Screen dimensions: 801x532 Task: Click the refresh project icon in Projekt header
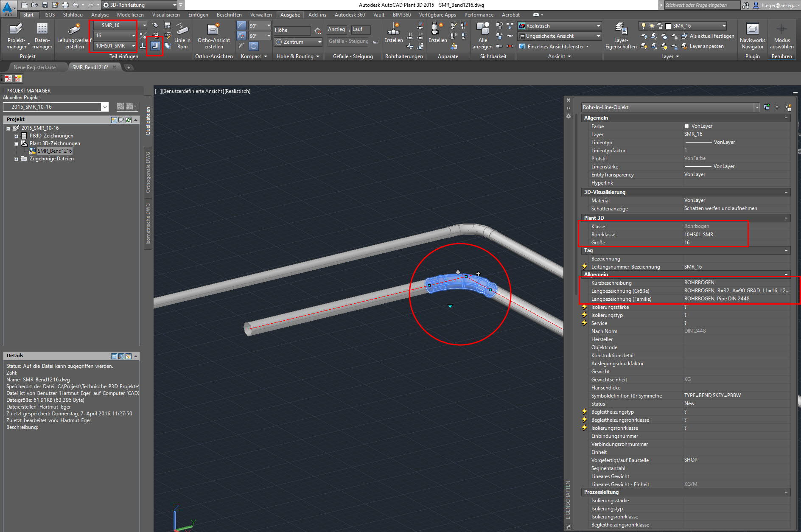(129, 120)
